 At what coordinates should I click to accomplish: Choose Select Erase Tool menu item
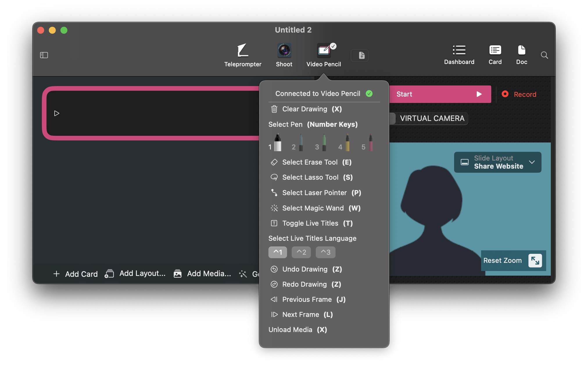click(310, 162)
